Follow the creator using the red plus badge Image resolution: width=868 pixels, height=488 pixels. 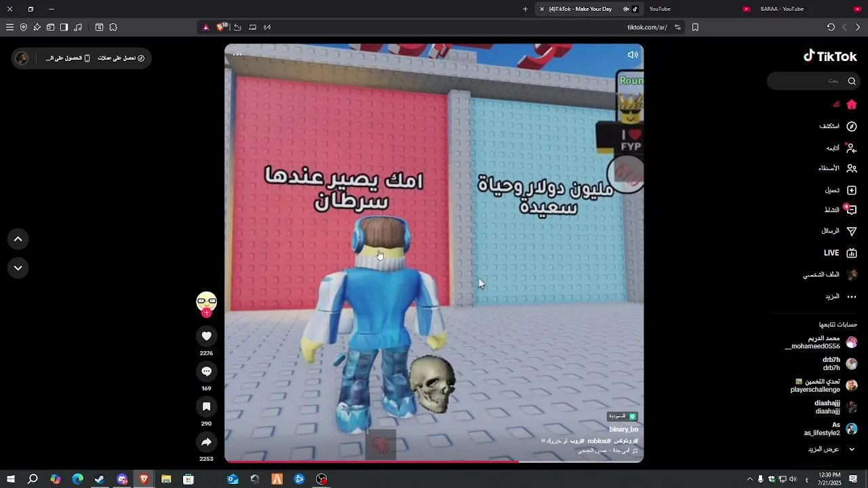point(207,313)
